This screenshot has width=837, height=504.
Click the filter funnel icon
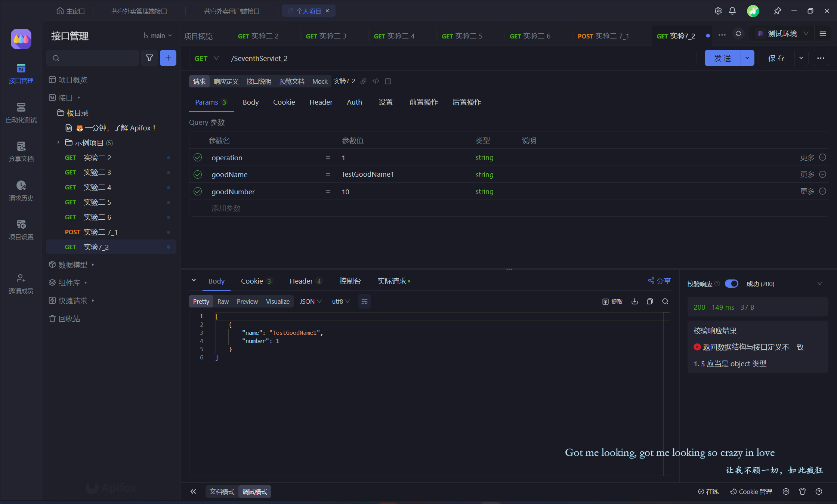(x=149, y=58)
